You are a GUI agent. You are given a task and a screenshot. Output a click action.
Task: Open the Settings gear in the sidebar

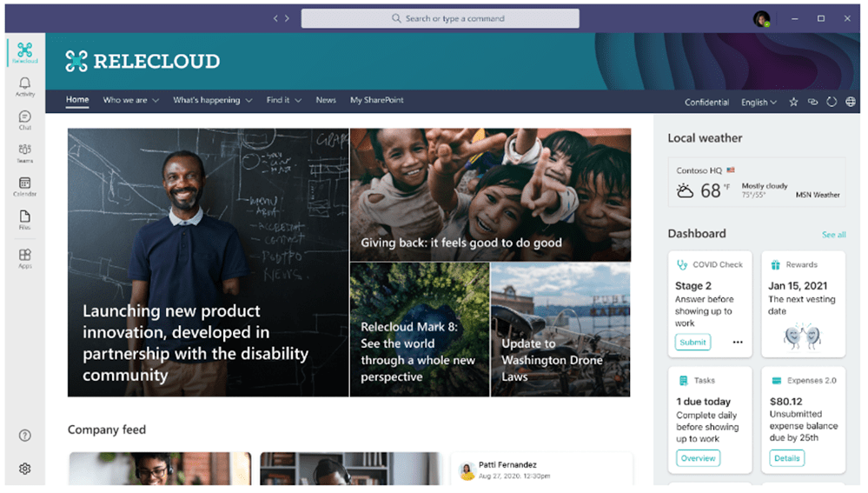point(24,469)
